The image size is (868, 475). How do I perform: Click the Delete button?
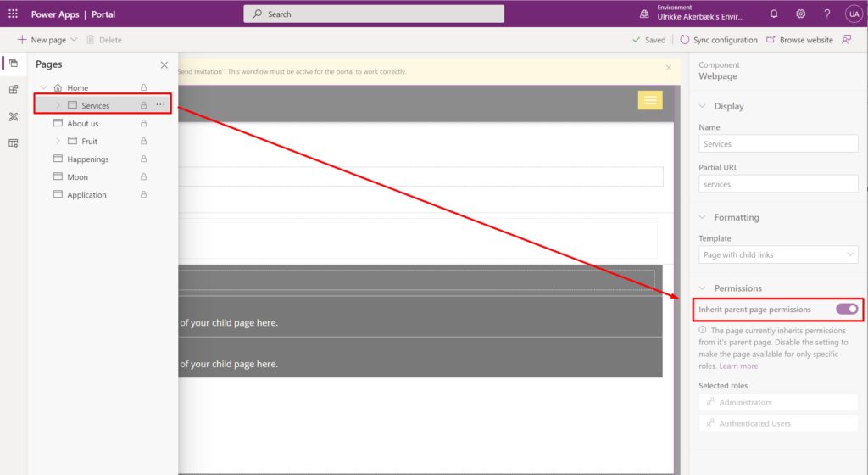(104, 40)
